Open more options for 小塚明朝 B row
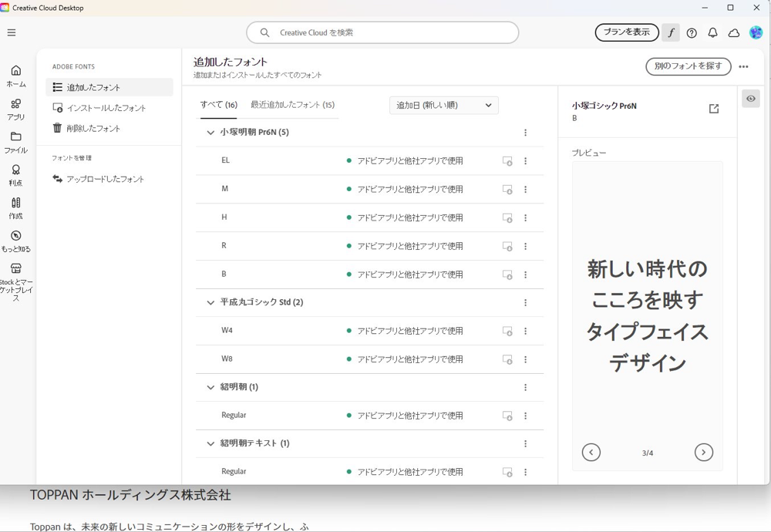771x532 pixels. pyautogui.click(x=526, y=274)
